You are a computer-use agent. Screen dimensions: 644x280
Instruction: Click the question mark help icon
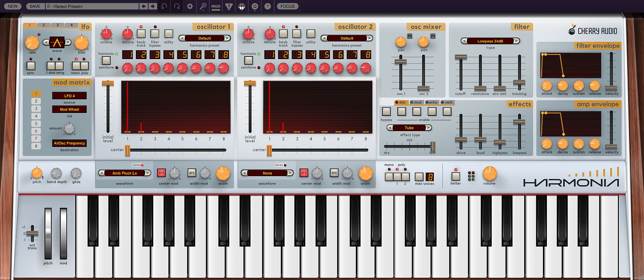tap(268, 6)
